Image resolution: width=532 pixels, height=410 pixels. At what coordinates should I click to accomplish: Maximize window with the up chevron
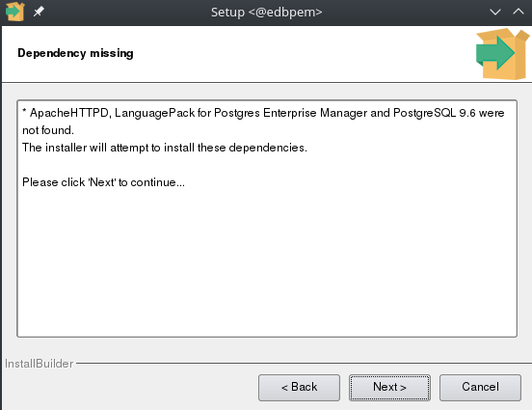point(519,12)
